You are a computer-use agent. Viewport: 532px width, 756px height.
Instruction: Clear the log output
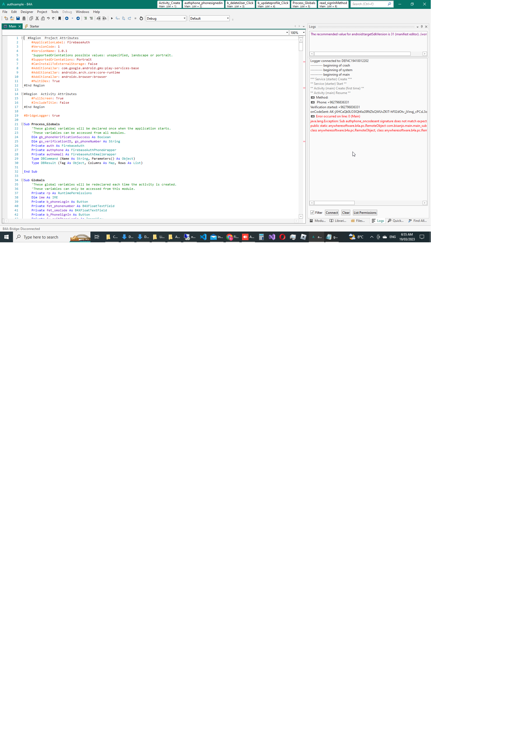pyautogui.click(x=346, y=212)
